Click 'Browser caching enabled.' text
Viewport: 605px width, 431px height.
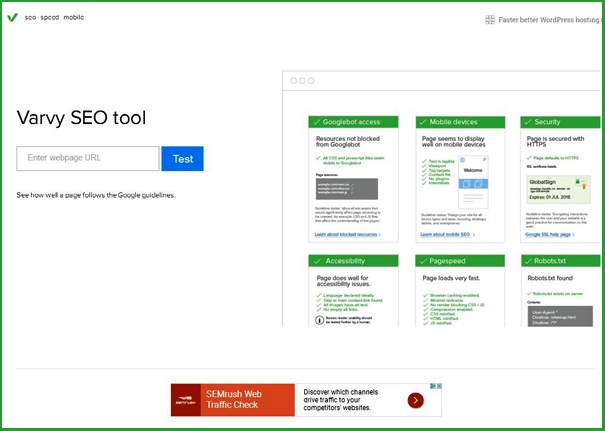455,296
